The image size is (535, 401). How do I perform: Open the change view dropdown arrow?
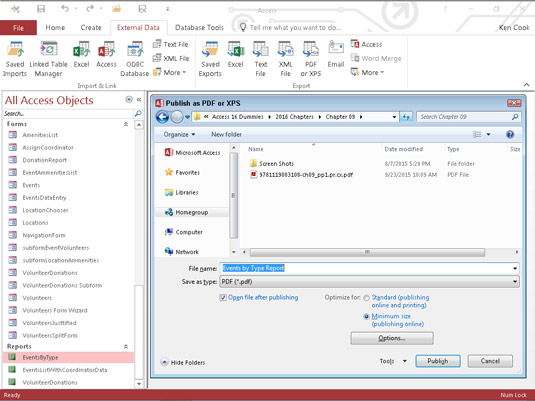(488, 134)
